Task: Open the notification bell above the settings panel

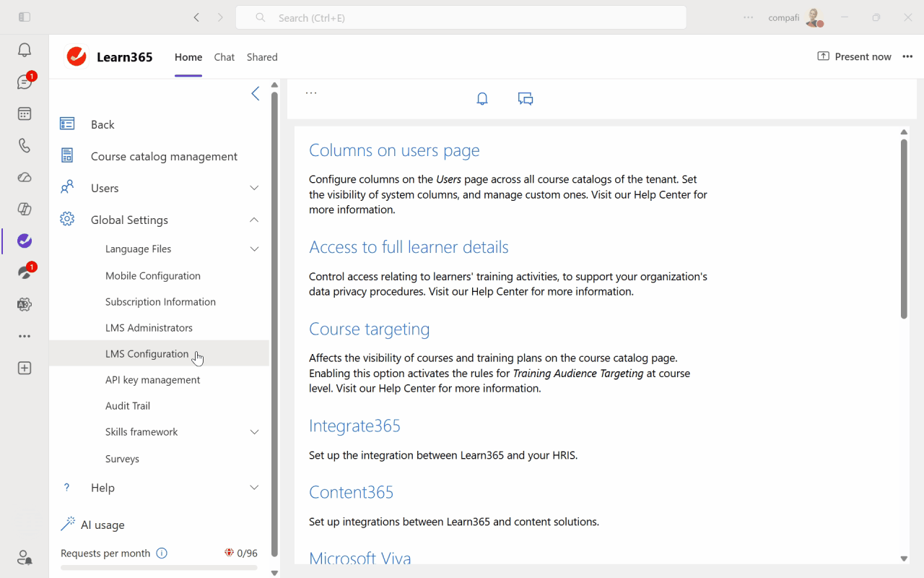Action: tap(481, 98)
